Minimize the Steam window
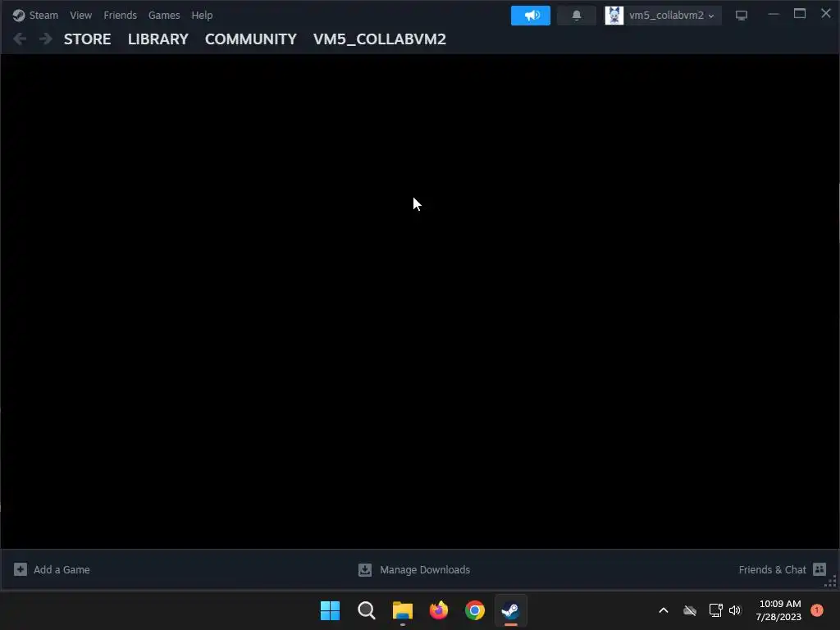This screenshot has height=630, width=840. pos(773,14)
